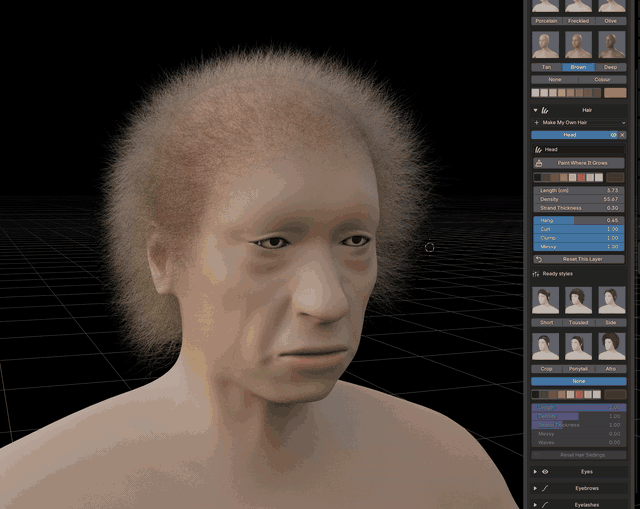The width and height of the screenshot is (640, 509).
Task: Click the Curl slider
Action: [x=579, y=229]
